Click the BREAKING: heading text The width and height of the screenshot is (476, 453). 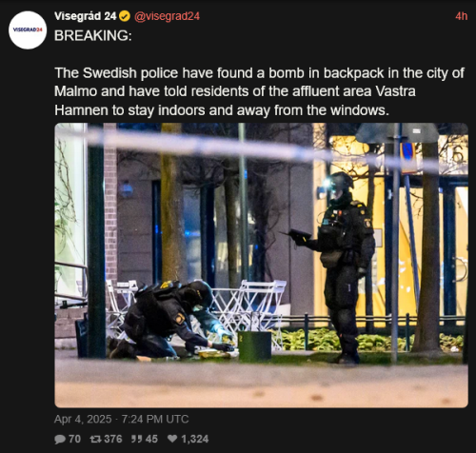tap(93, 35)
